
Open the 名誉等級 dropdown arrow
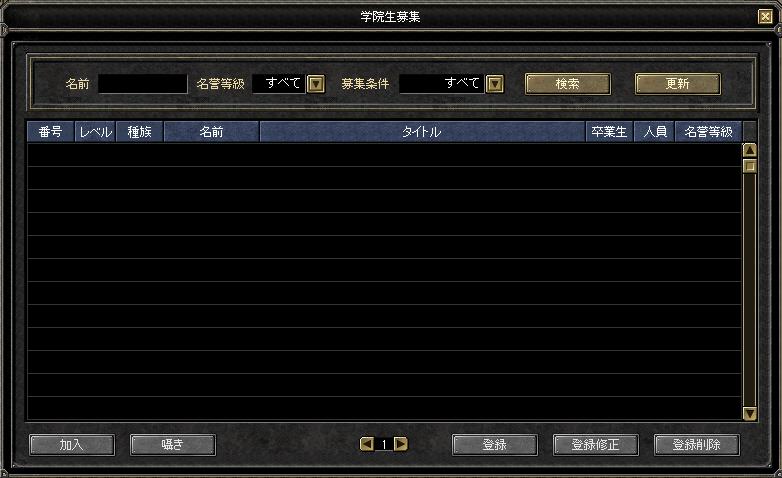pos(316,84)
